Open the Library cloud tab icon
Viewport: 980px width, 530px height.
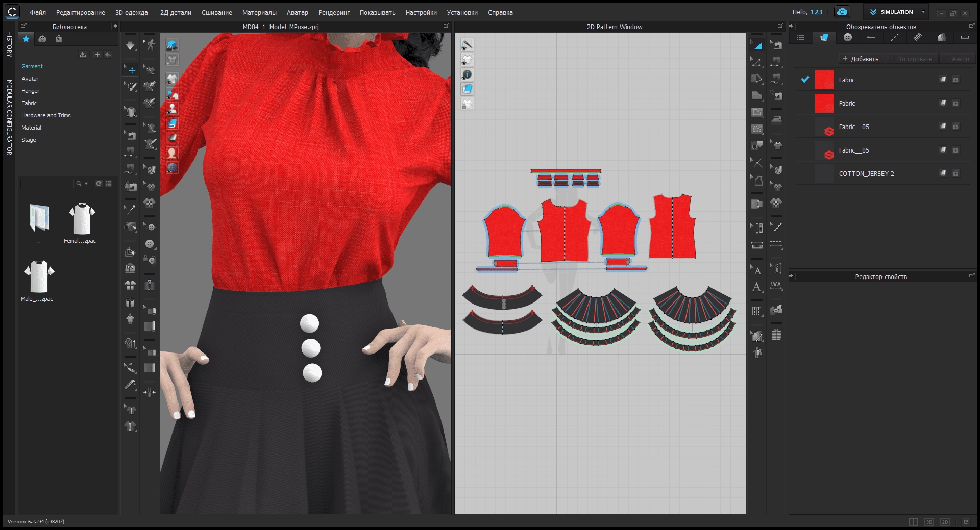tap(42, 39)
